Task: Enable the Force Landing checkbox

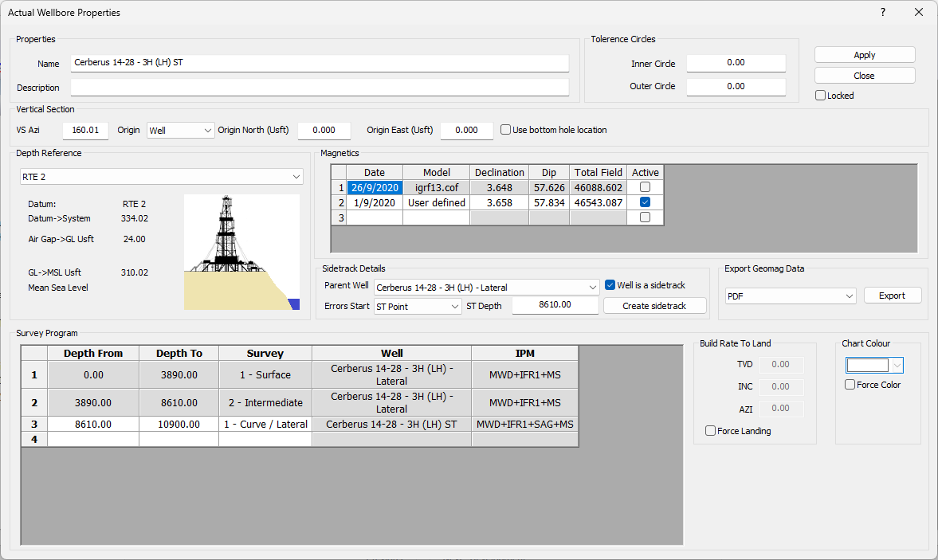Action: (711, 431)
